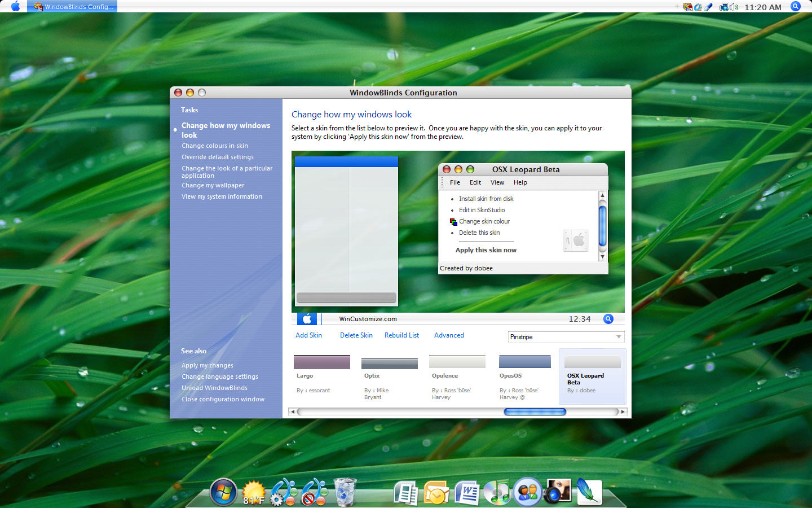
Task: Open Change look of particular application
Action: point(227,172)
